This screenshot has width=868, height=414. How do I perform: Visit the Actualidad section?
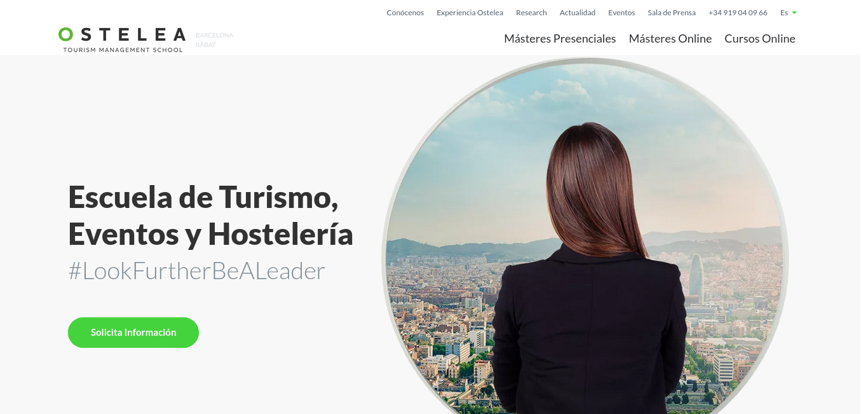click(578, 13)
